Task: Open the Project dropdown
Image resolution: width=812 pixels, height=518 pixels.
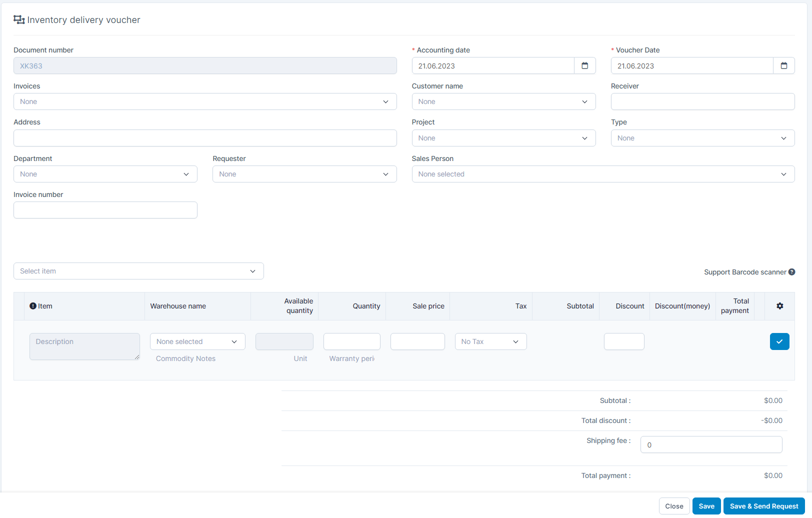Action: click(x=503, y=138)
